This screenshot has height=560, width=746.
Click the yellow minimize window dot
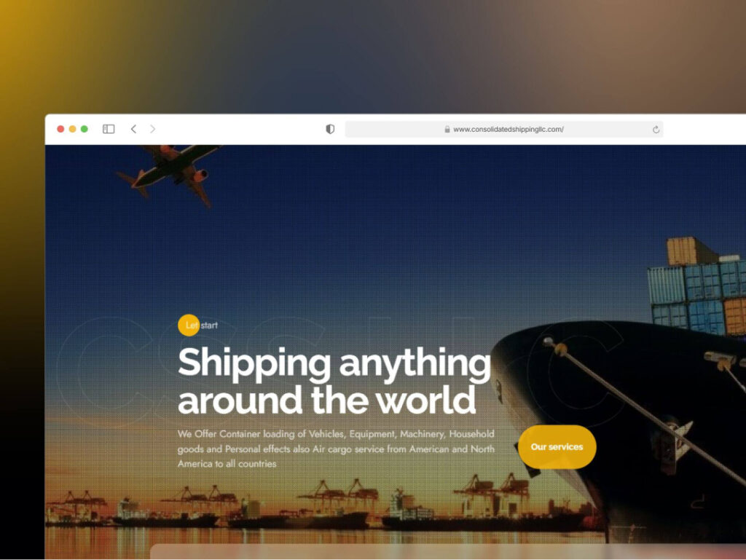tap(72, 129)
